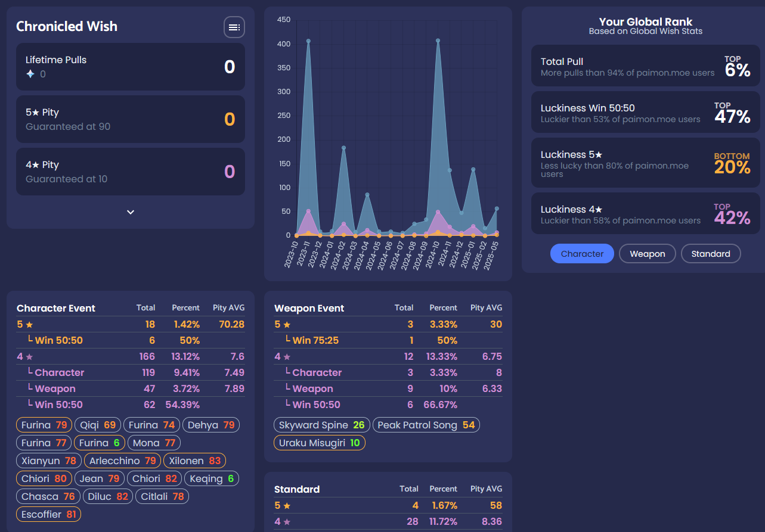This screenshot has height=532, width=765.
Task: Click the Furina 6 pull badge
Action: 100,443
